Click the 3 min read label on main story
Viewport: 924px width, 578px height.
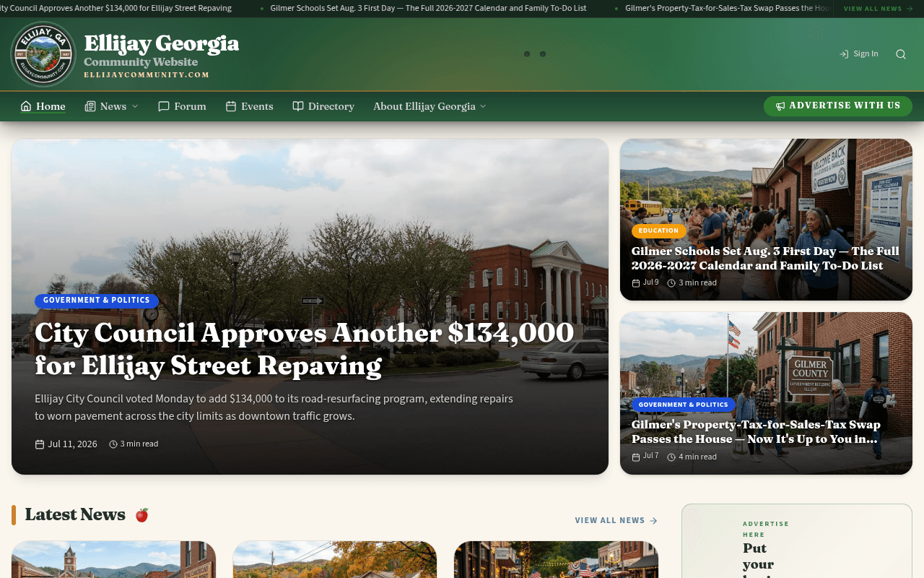click(134, 444)
